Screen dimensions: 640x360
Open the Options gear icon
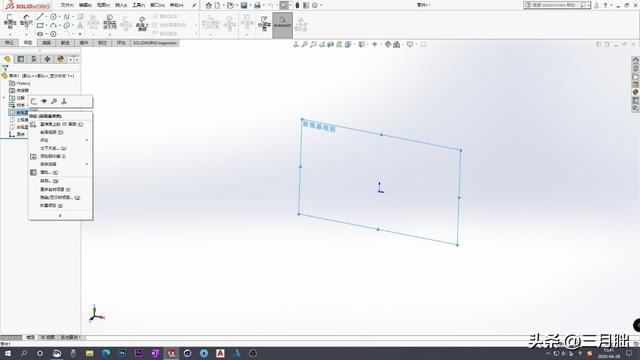315,5
